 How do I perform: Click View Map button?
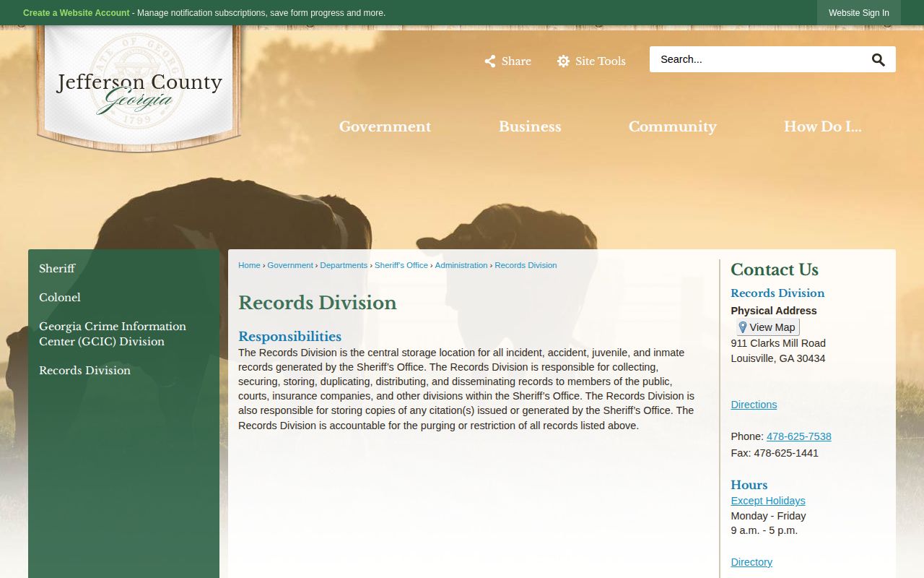[x=768, y=327]
